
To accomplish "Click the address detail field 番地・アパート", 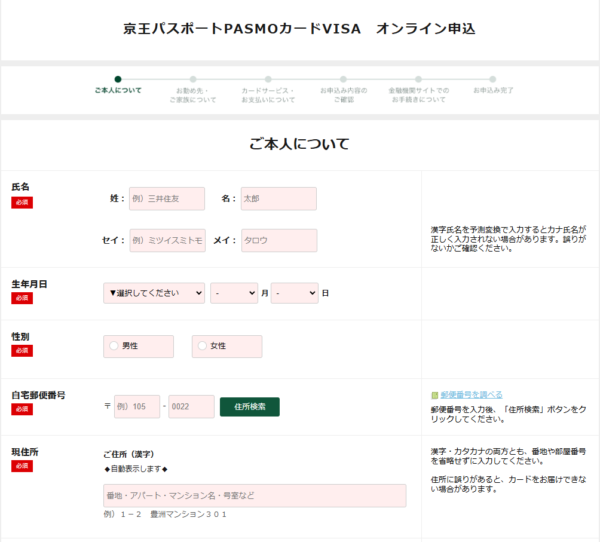I will (x=254, y=496).
